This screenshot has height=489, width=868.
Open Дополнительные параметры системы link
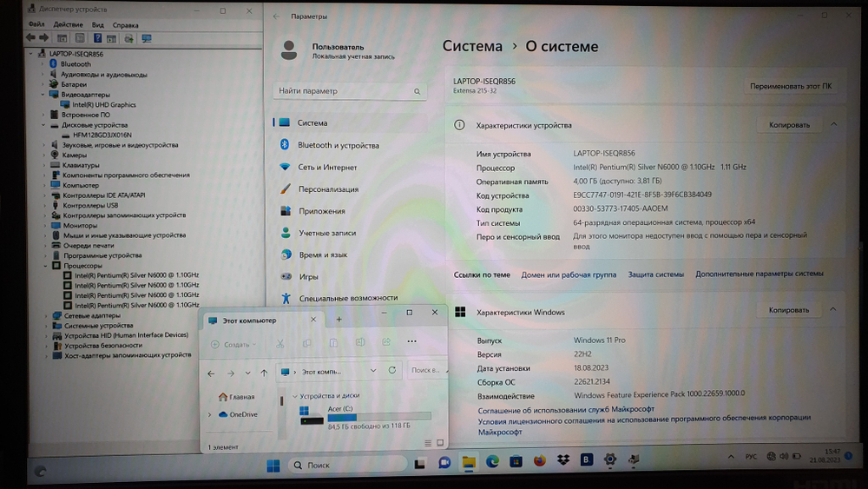point(759,274)
